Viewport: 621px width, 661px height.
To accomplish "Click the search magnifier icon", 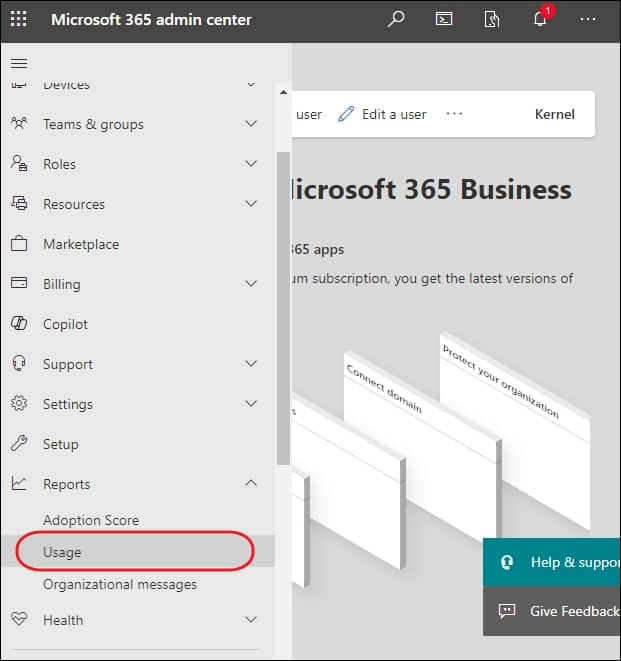I will (x=396, y=19).
